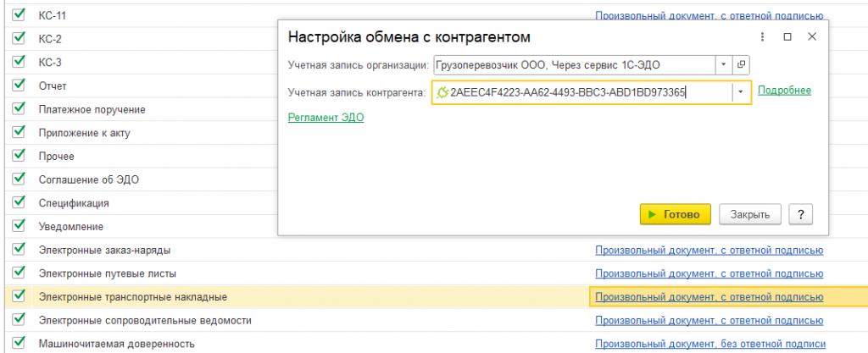Close the dialog with the X
Screen dimensions: 868x353
[812, 37]
